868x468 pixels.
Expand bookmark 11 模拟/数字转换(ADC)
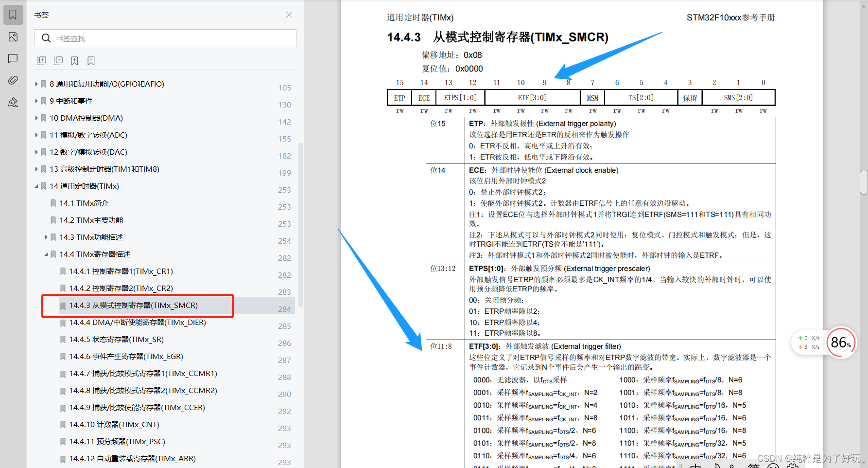[36, 135]
